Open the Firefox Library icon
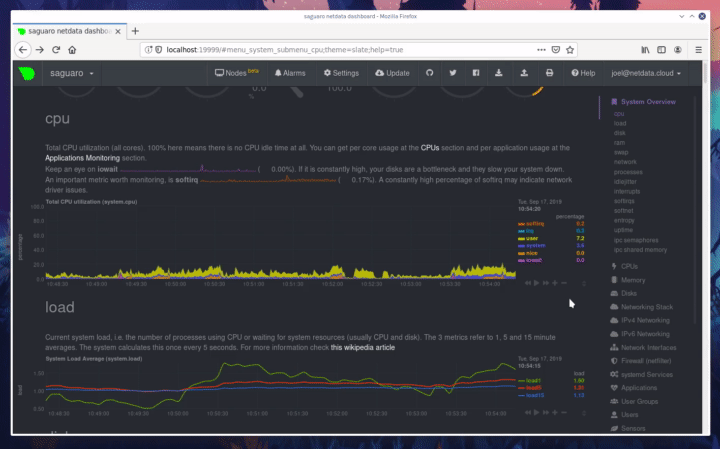The image size is (720, 449). click(645, 50)
